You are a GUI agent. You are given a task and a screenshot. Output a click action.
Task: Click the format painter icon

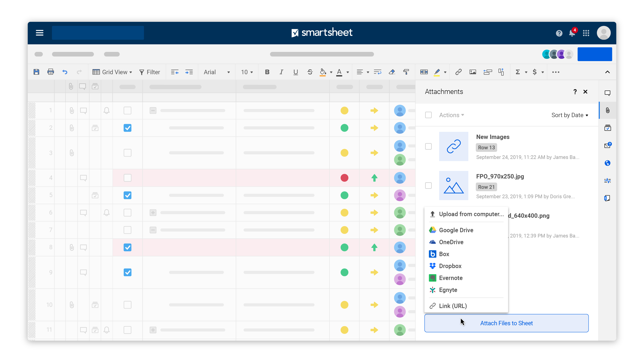tap(406, 72)
